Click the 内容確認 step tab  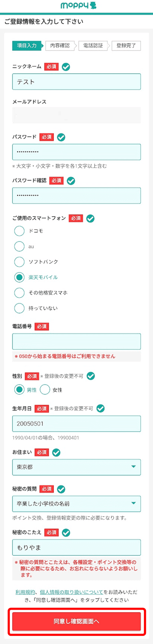click(x=60, y=45)
